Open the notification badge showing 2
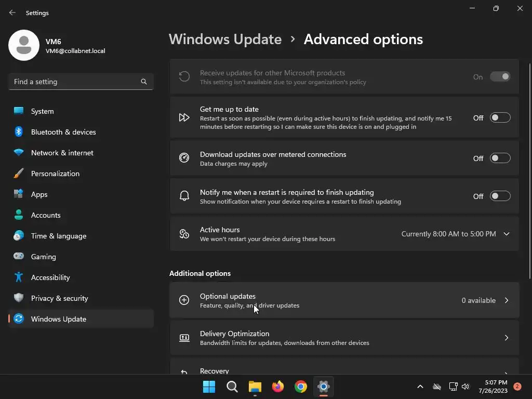The width and height of the screenshot is (532, 399). (x=517, y=387)
